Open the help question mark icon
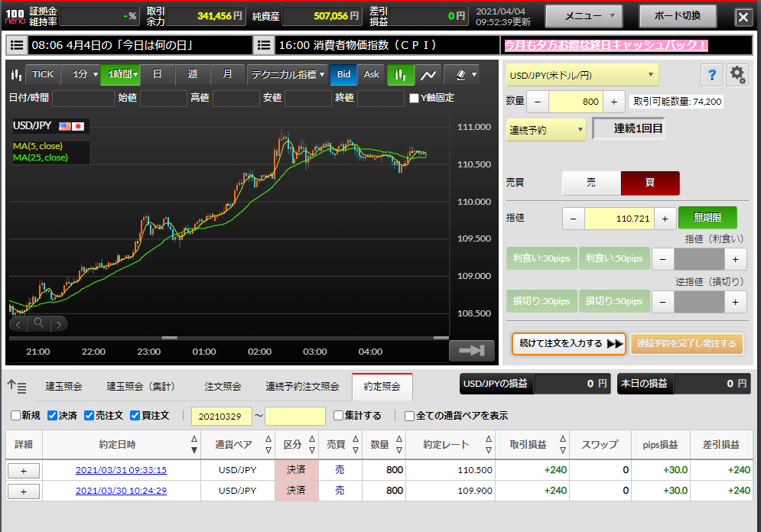This screenshot has height=532, width=761. [712, 75]
